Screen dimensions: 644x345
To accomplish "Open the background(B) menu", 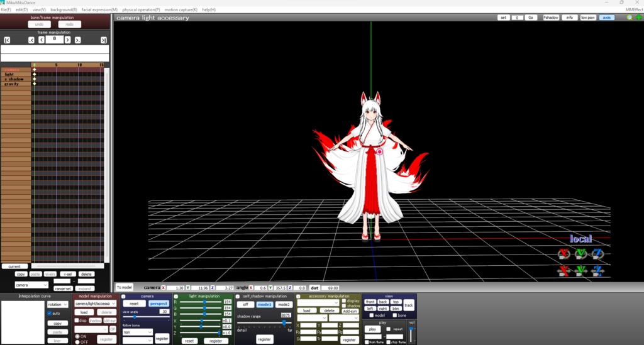I will [64, 9].
